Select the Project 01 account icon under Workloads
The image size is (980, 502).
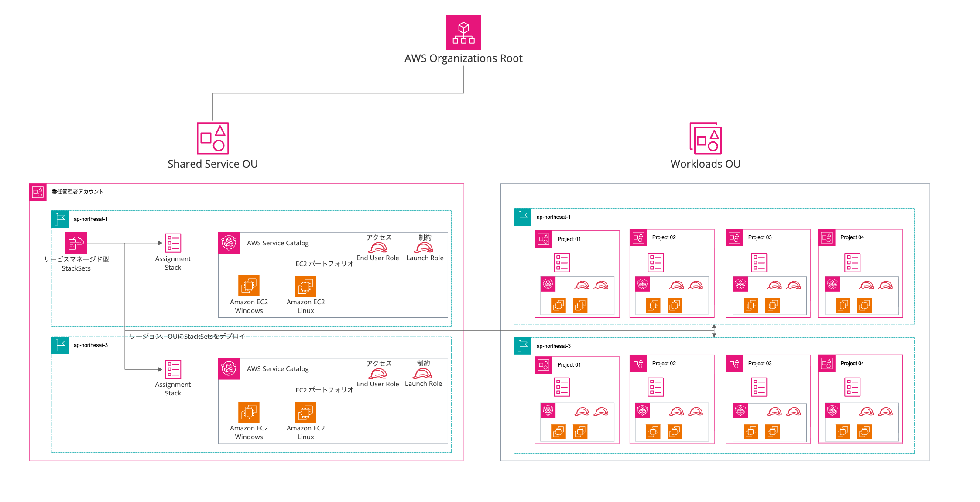point(544,239)
